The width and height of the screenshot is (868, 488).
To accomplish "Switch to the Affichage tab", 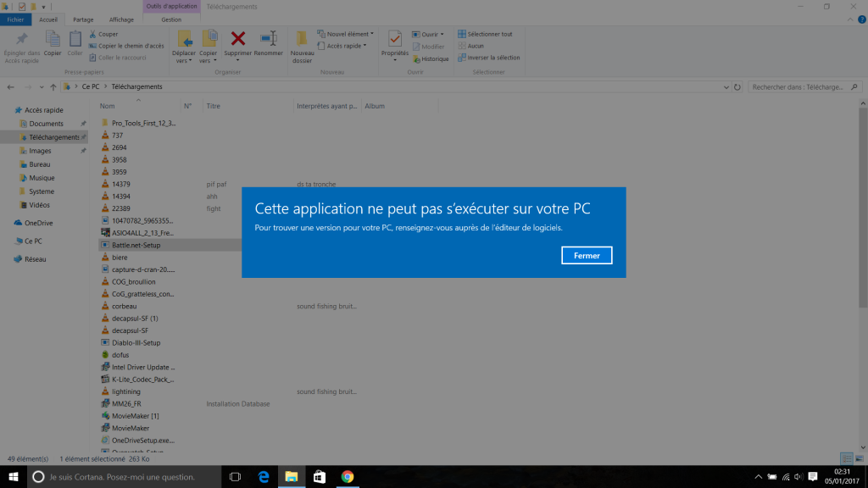I will [121, 19].
